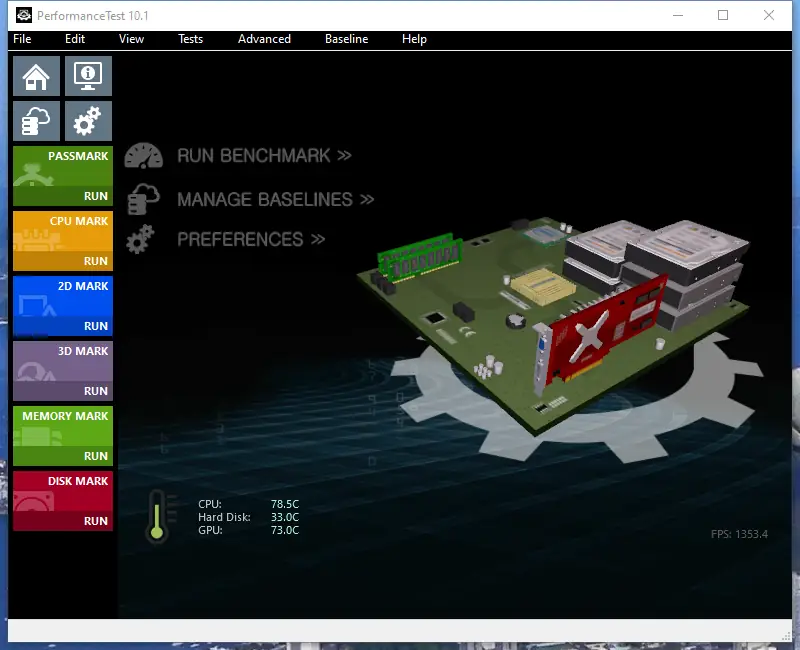This screenshot has height=650, width=800.
Task: Open the Baseline menu
Action: [x=346, y=39]
